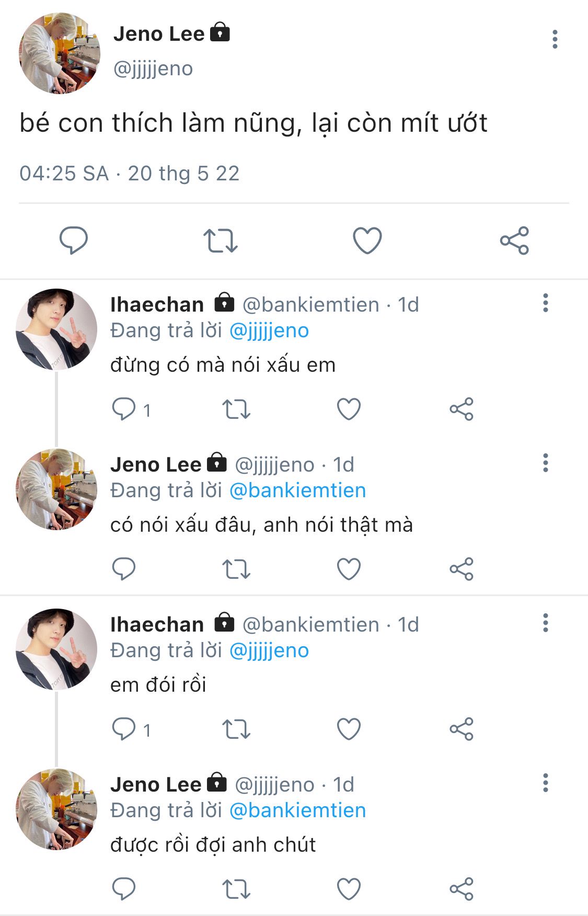Share the main tweet by Jeno Lee
This screenshot has width=588, height=916.
coord(514,241)
